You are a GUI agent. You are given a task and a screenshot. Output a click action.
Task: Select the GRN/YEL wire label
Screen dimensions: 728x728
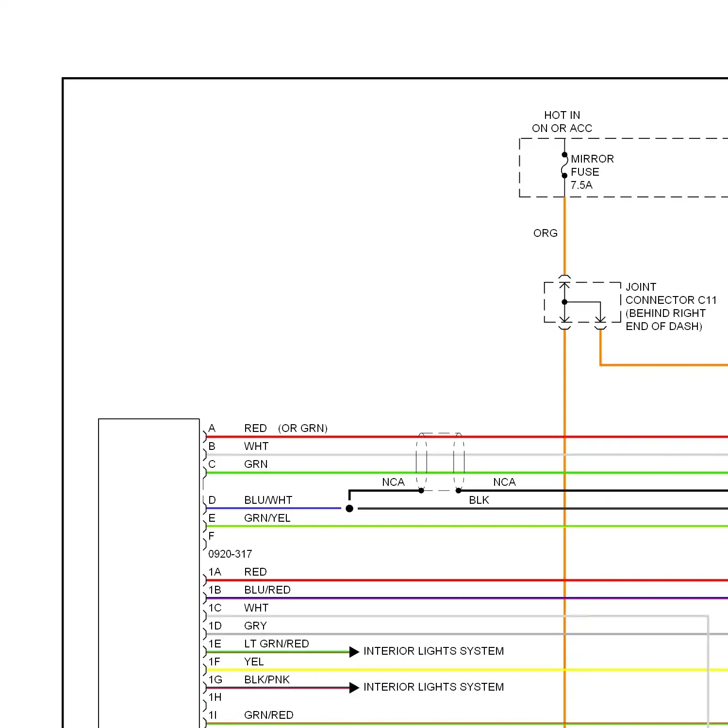pyautogui.click(x=267, y=518)
